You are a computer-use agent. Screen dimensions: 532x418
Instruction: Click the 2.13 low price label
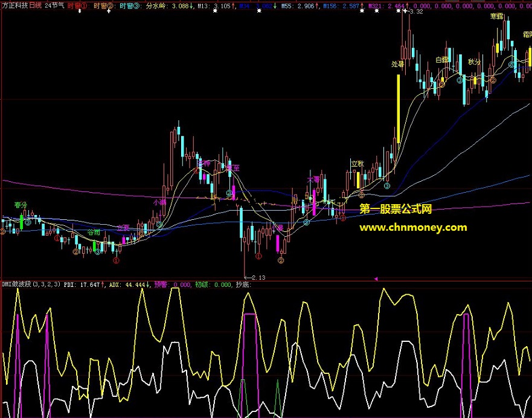pyautogui.click(x=258, y=277)
